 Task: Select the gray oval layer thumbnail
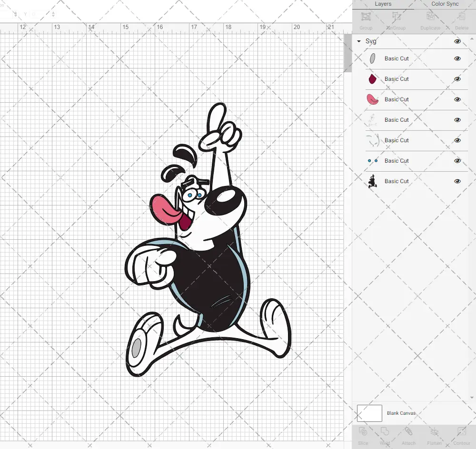[x=373, y=59]
